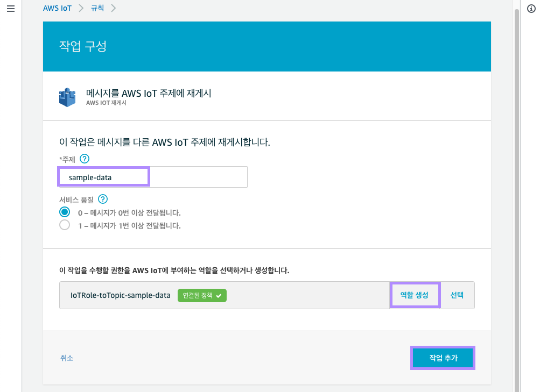Click the 작업 추가 button
The height and width of the screenshot is (392, 540).
tap(443, 358)
